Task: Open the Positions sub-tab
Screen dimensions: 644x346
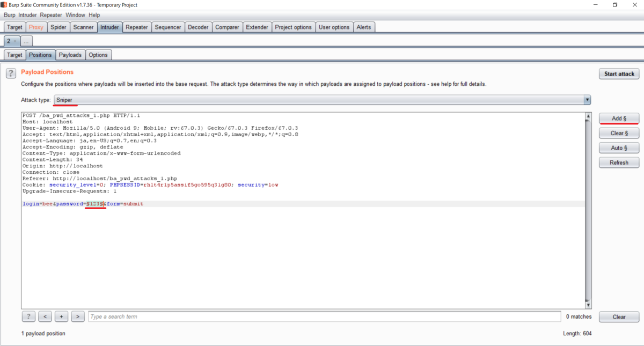Action: (40, 55)
